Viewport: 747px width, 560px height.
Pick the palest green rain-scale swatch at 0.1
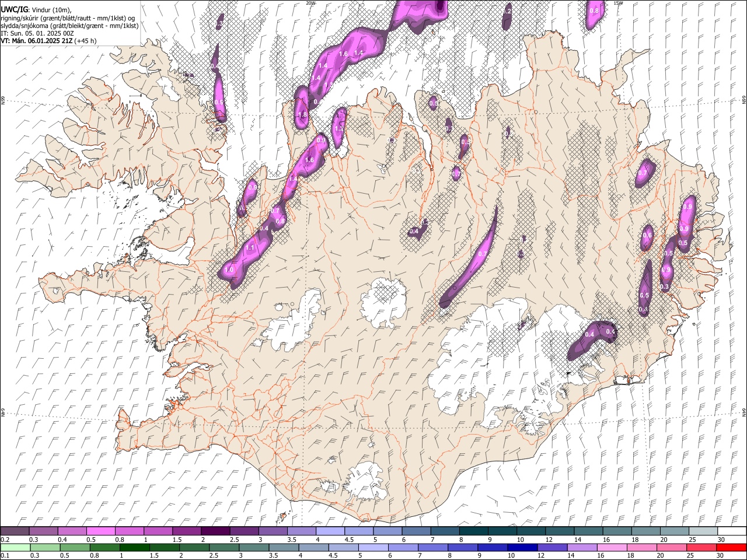[15, 547]
